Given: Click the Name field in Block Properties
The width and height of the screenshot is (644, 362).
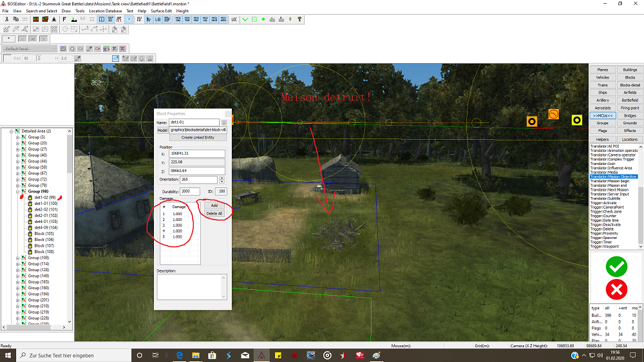Looking at the screenshot, I should 194,122.
